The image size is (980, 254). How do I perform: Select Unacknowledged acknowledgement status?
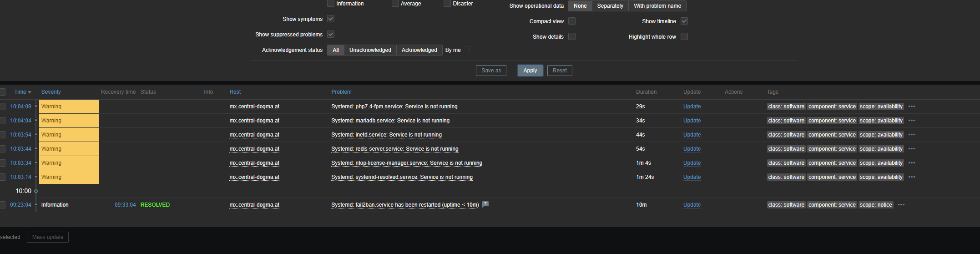coord(370,50)
